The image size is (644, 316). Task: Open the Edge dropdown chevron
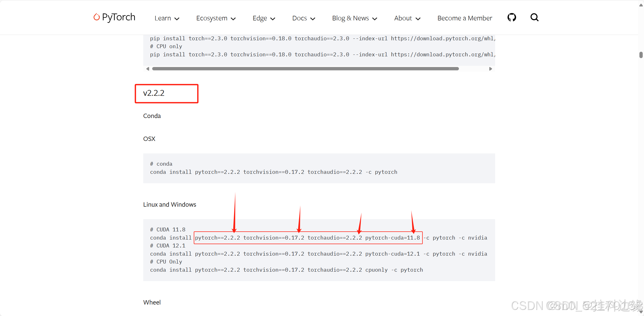coord(273,19)
